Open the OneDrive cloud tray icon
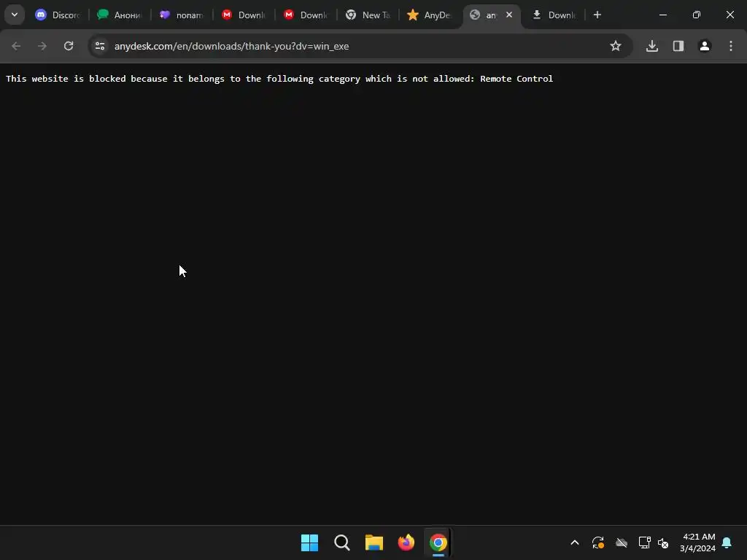Viewport: 747px width, 560px height. (622, 542)
